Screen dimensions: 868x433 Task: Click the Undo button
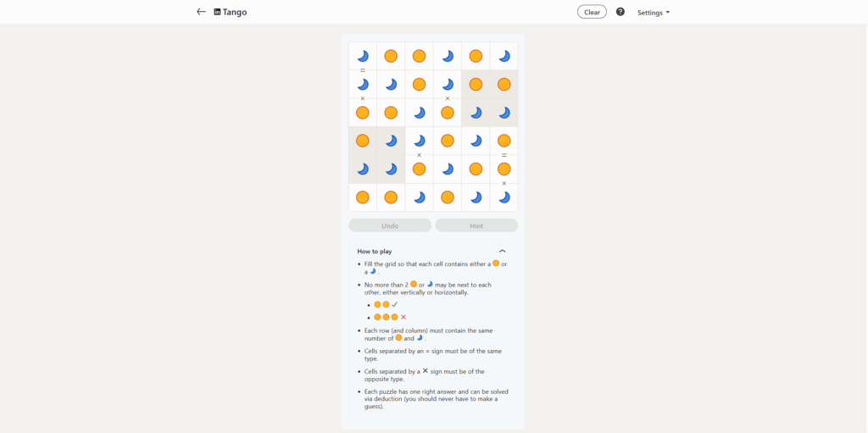(x=390, y=225)
